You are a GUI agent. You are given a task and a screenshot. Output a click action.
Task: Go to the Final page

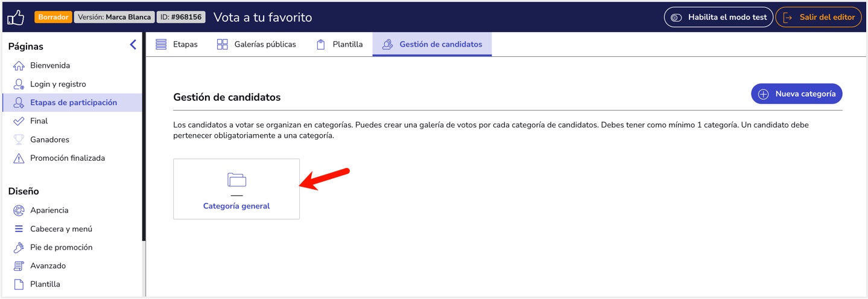tap(39, 121)
